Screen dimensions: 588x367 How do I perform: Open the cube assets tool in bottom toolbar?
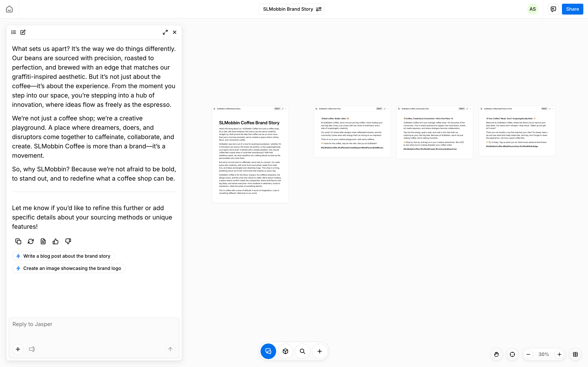[285, 351]
